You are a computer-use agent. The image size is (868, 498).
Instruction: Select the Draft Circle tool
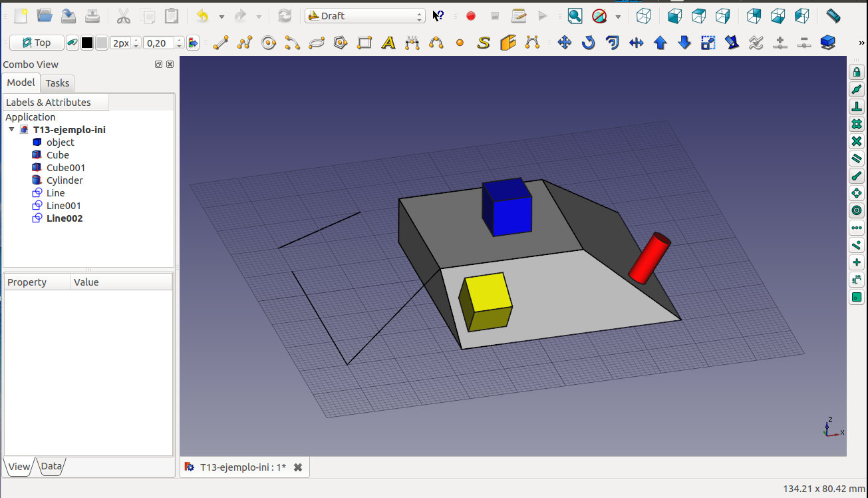coord(269,43)
